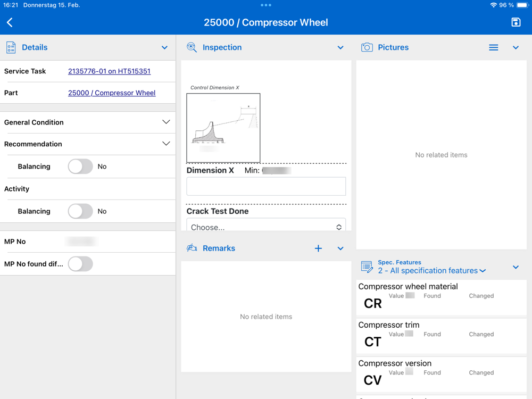Image resolution: width=532 pixels, height=399 pixels.
Task: Collapse the Spec. Features panel chevron
Action: (516, 267)
